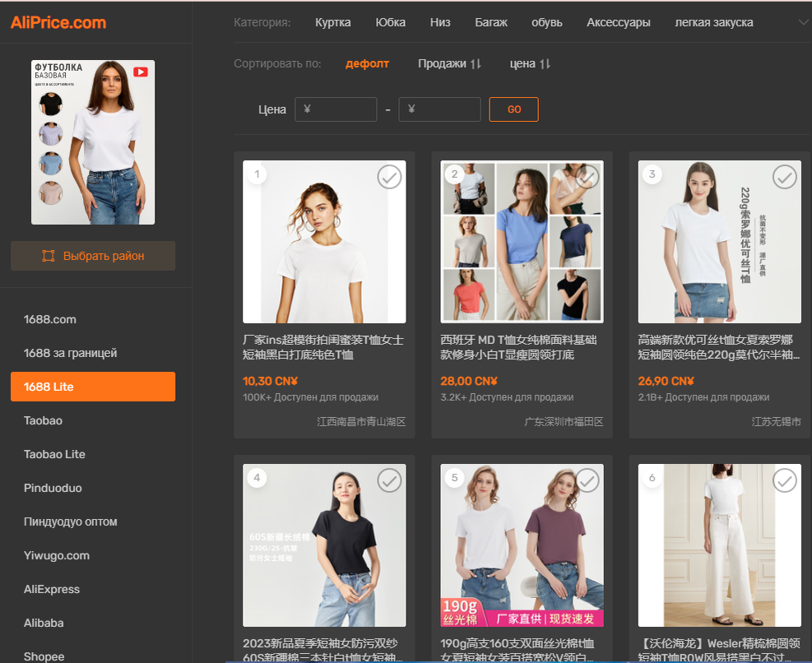
Task: Switch to the Yiwugo.com source
Action: (57, 555)
